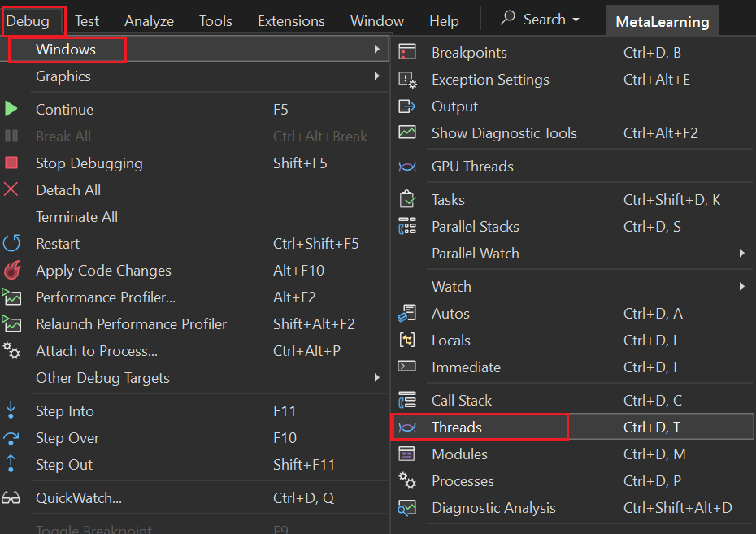Expand the Parallel Watch submenu arrow
The image size is (756, 534).
741,254
